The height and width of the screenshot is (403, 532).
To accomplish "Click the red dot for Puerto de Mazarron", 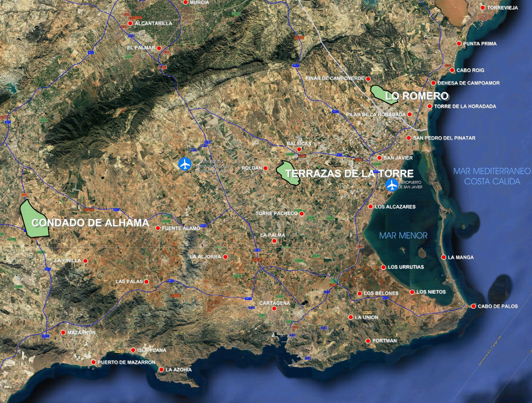I will (x=94, y=362).
